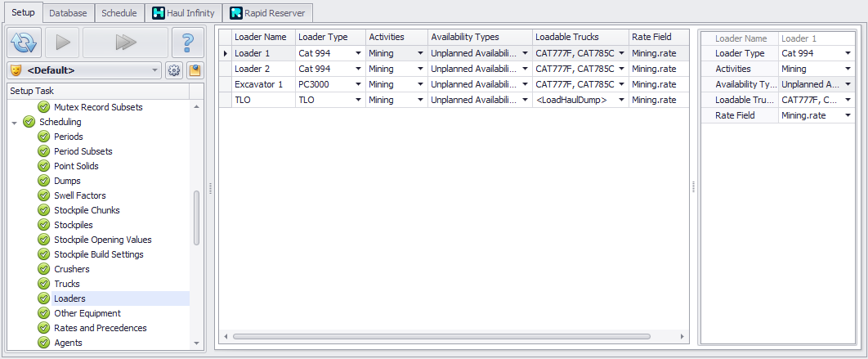Image resolution: width=868 pixels, height=359 pixels.
Task: Click the check icon beside Trucks
Action: [x=44, y=284]
